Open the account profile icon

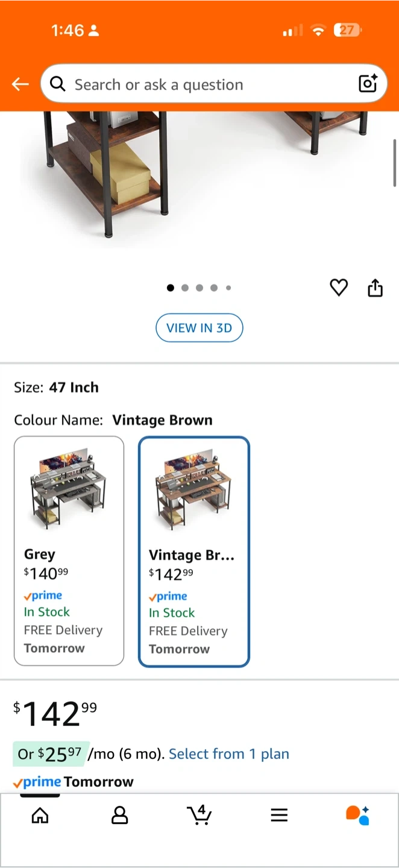pyautogui.click(x=120, y=816)
